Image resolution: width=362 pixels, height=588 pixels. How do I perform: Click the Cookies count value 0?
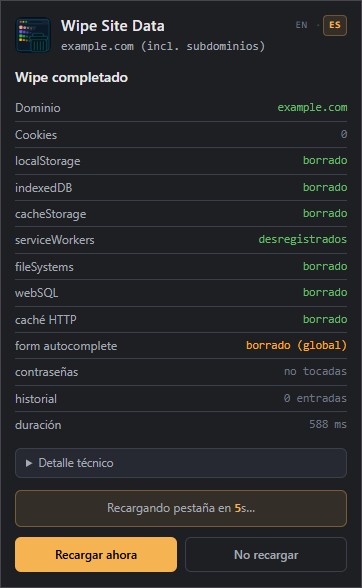tap(344, 134)
